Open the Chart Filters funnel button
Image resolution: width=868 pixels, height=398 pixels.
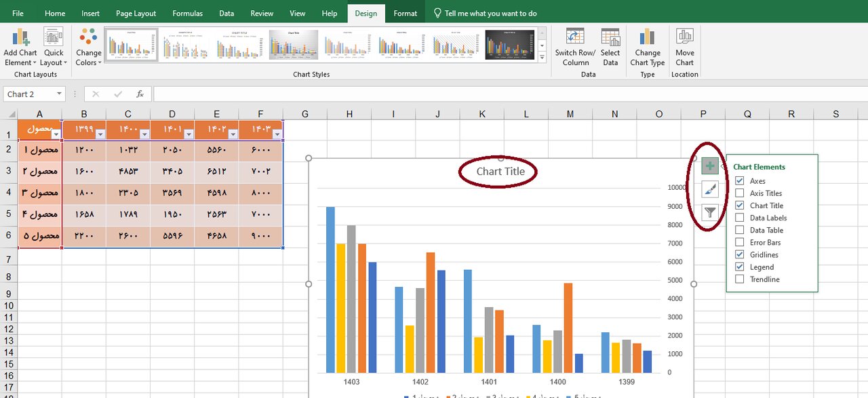point(709,212)
